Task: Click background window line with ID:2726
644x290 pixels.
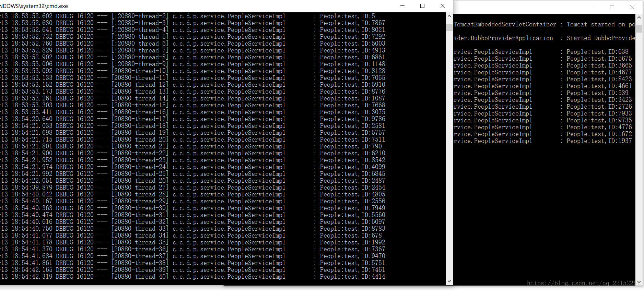Action: click(543, 107)
